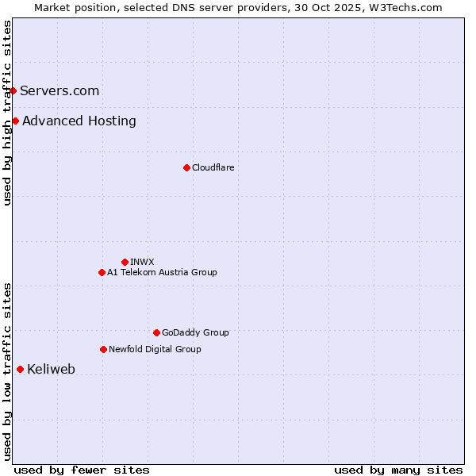Image resolution: width=476 pixels, height=476 pixels.
Task: Click the Servers.com text label
Action: tap(59, 91)
